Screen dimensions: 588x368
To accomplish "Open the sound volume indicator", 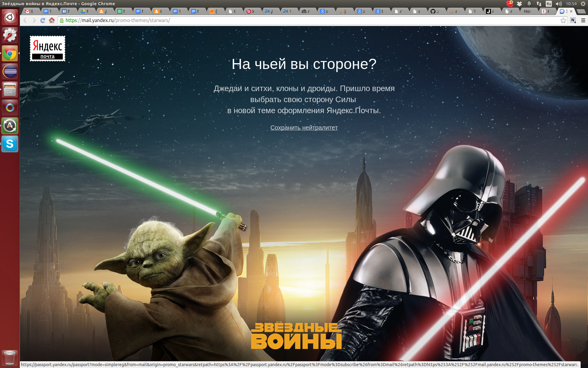I will tap(559, 4).
